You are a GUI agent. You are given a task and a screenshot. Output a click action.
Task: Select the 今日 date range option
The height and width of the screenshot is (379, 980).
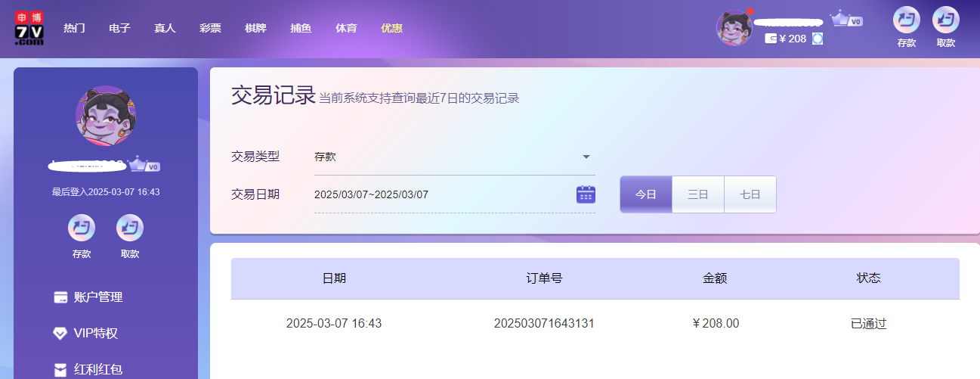tap(645, 194)
